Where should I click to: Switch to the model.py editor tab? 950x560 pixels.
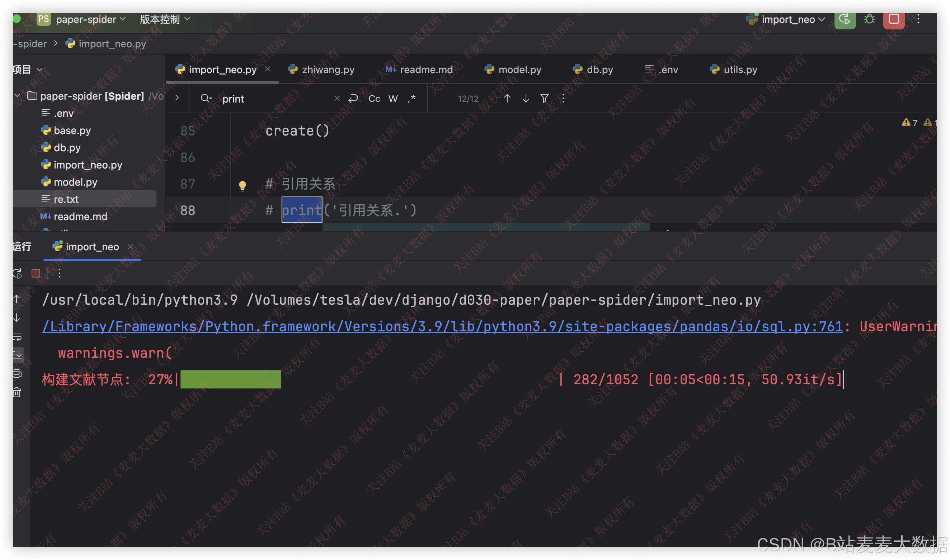(519, 70)
